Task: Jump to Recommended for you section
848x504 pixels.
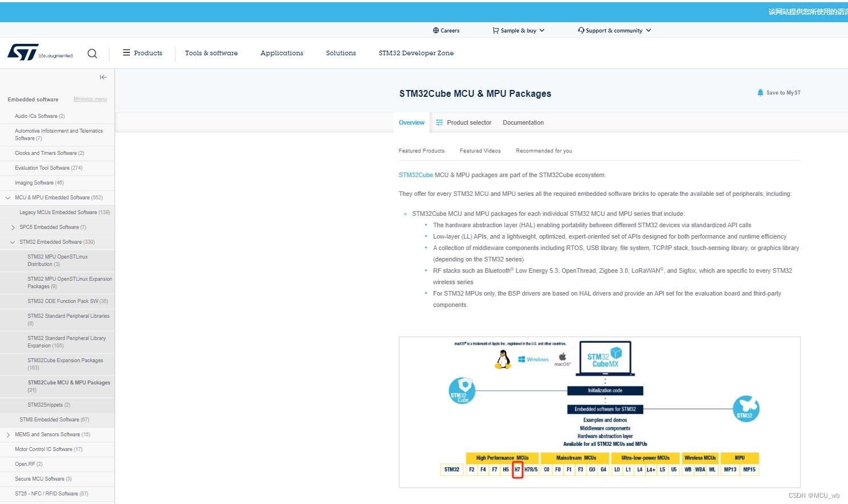Action: [544, 151]
